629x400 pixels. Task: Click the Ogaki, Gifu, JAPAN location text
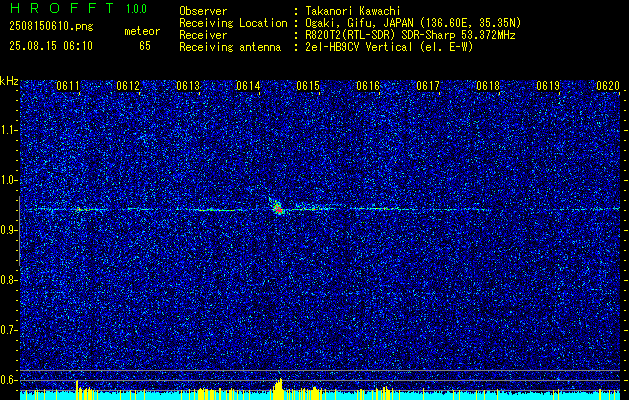tap(413, 23)
